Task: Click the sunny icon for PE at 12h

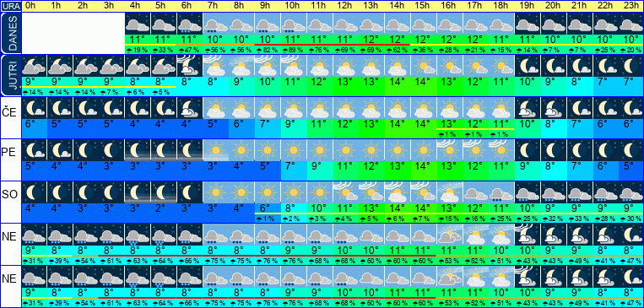Action: [x=346, y=150]
